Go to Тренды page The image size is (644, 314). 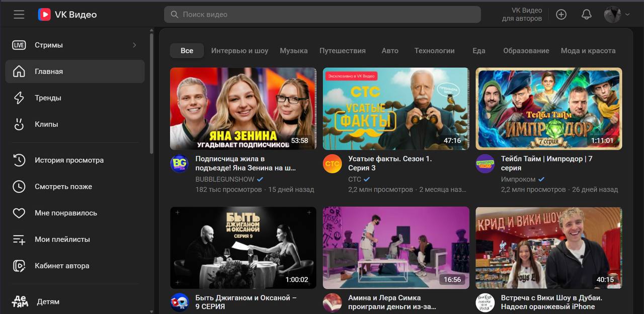[x=75, y=98]
